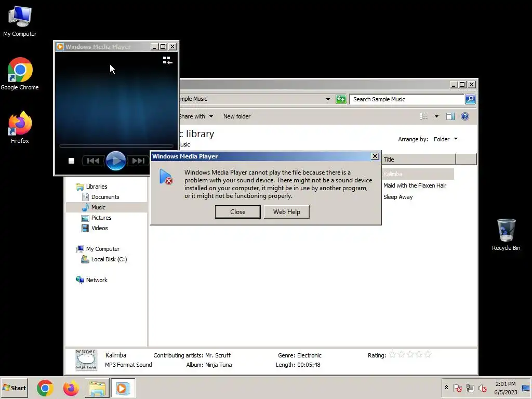
Task: Sort by the Title column header
Action: [x=419, y=159]
